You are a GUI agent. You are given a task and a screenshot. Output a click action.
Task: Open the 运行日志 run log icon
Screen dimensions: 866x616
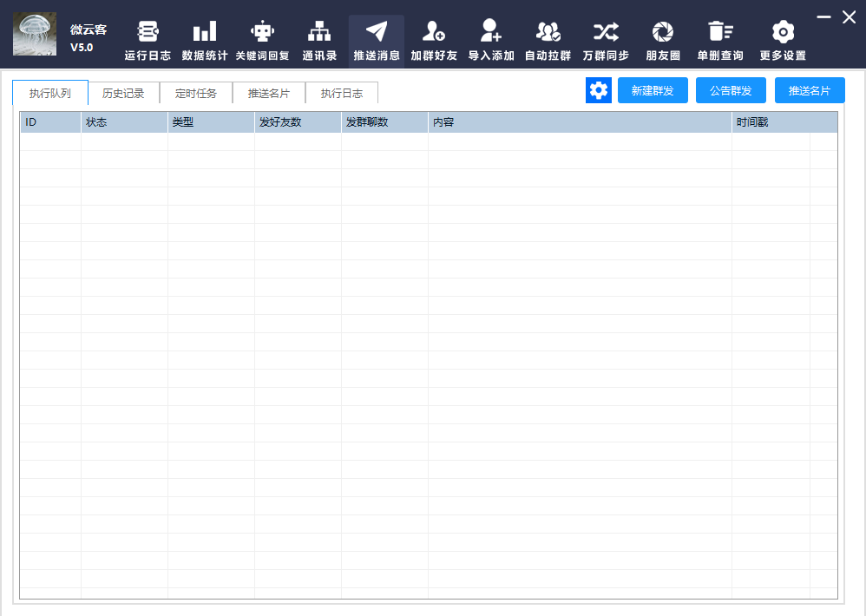148,32
